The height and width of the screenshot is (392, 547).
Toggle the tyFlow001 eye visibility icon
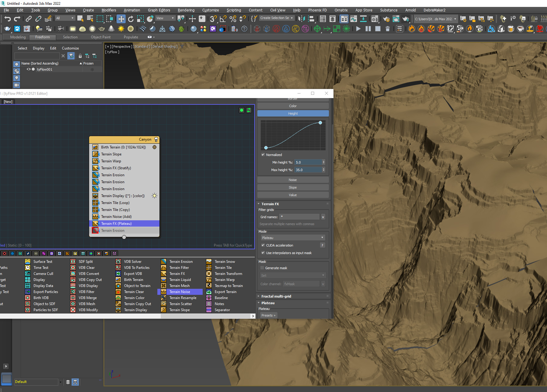click(x=29, y=69)
